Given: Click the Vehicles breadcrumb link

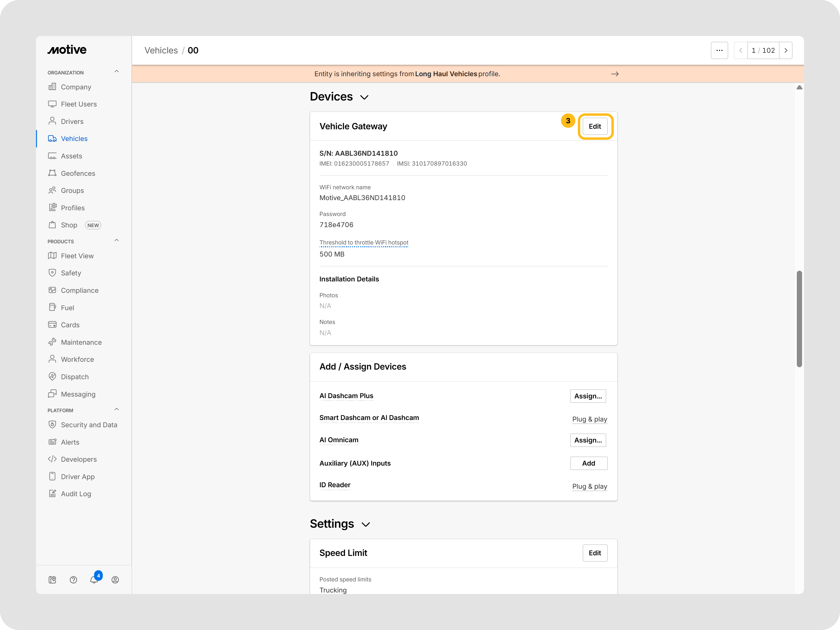Looking at the screenshot, I should point(161,50).
